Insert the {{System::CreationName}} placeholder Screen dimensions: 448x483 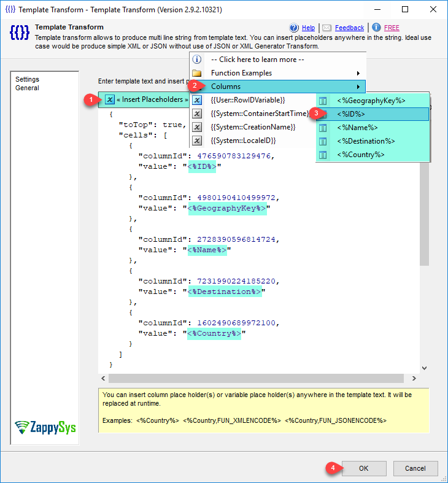coord(253,127)
